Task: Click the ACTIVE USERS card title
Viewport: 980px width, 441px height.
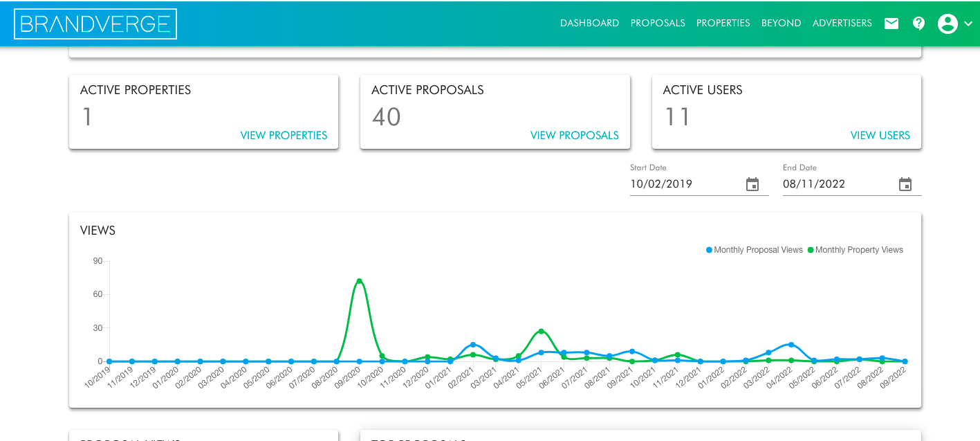Action: pos(703,90)
